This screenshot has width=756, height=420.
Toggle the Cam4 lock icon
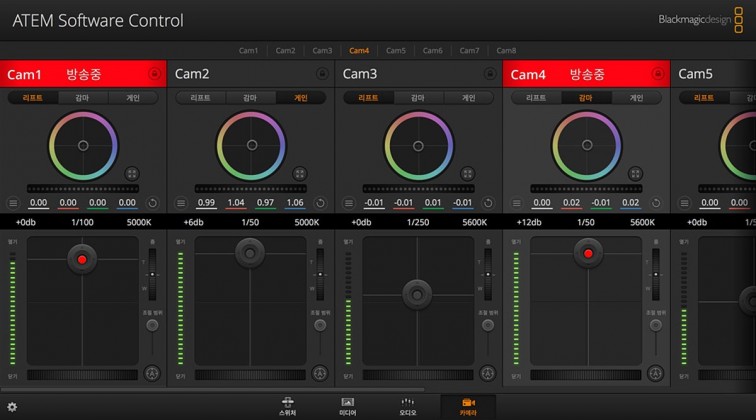pyautogui.click(x=658, y=74)
